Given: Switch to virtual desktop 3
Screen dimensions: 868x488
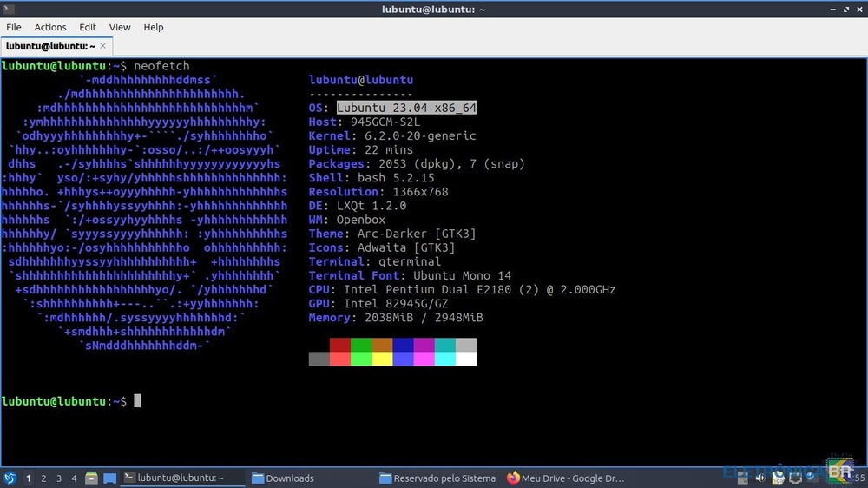Looking at the screenshot, I should [x=59, y=478].
